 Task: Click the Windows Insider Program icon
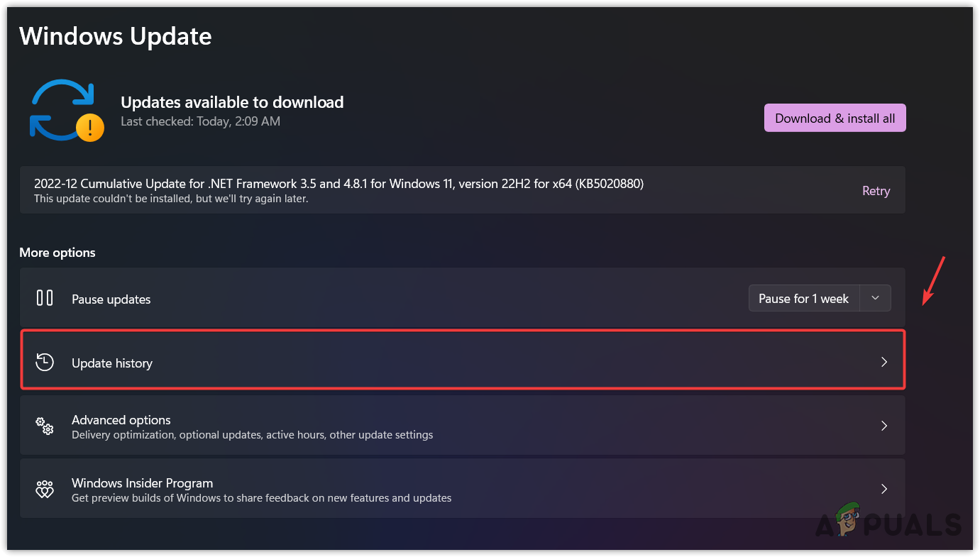[x=44, y=489]
